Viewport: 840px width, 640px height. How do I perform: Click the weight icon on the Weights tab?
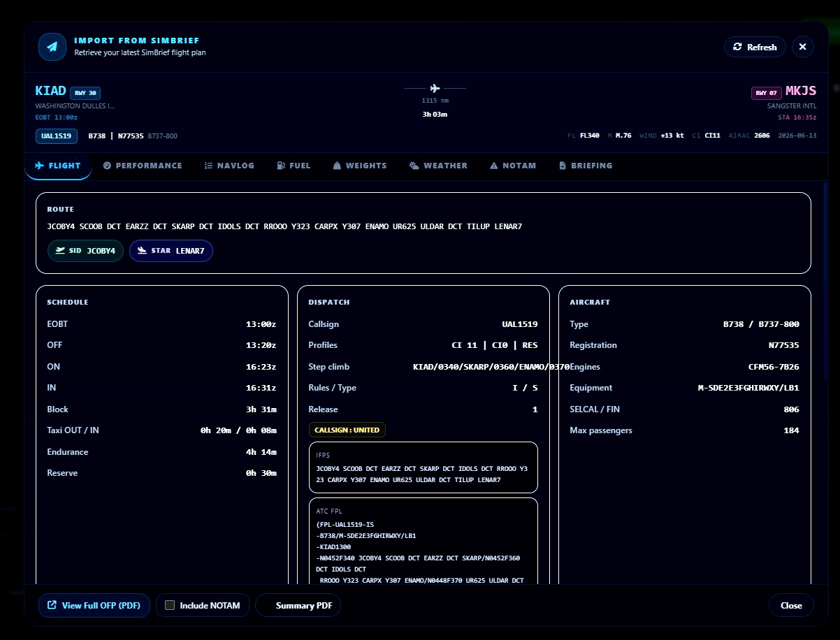click(x=337, y=166)
